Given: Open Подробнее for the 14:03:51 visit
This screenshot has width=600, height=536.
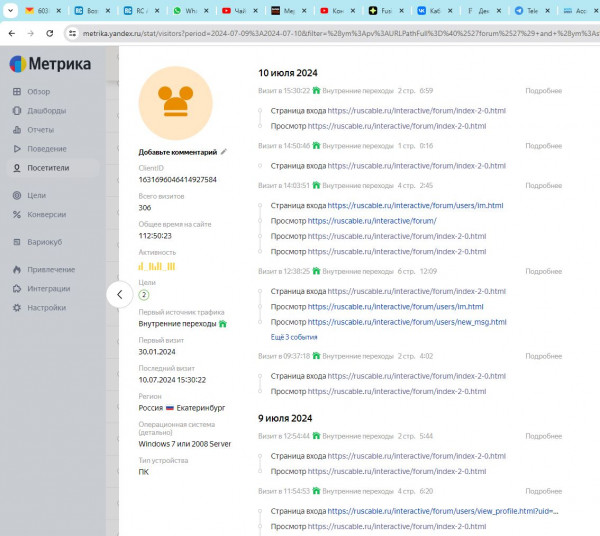Looking at the screenshot, I should (543, 185).
